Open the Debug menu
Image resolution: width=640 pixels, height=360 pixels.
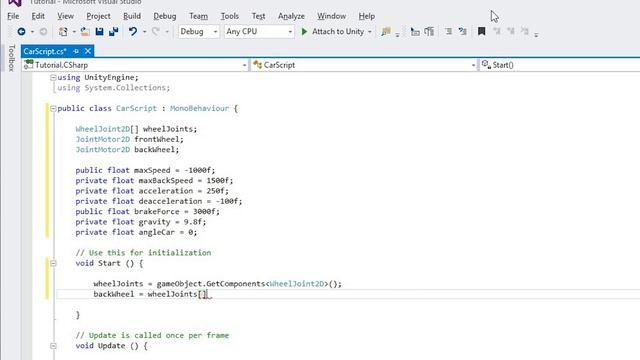165,16
